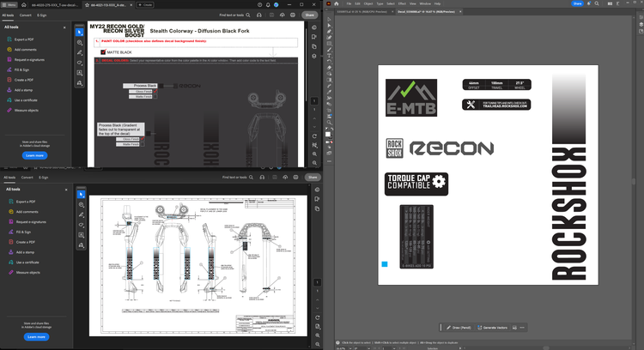Click Learn more button in top Acrobat window
This screenshot has width=644, height=350.
click(34, 155)
